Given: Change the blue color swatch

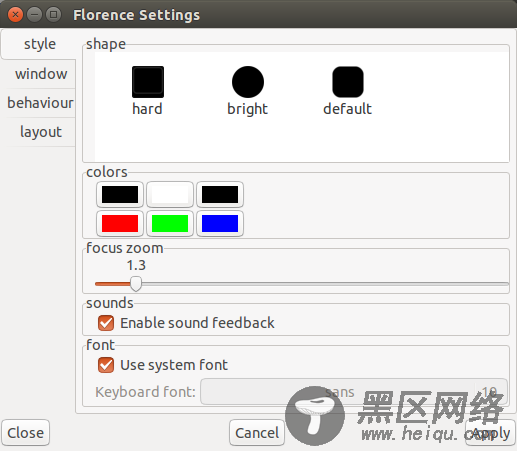Looking at the screenshot, I should [220, 223].
